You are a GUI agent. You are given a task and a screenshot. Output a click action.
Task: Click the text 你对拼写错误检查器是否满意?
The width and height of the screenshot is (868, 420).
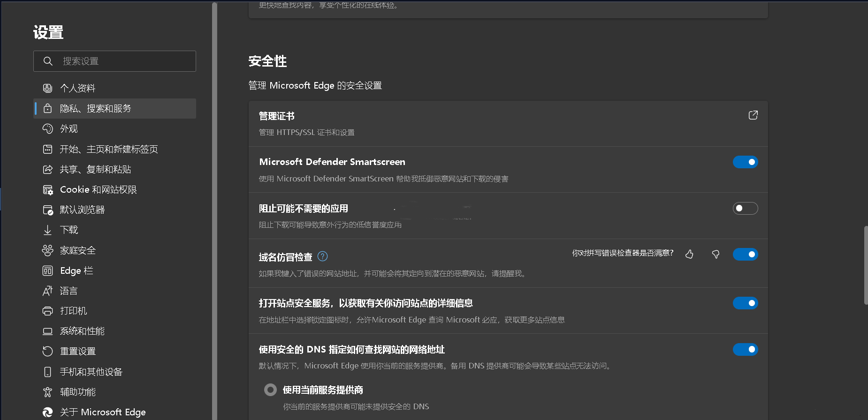(623, 253)
